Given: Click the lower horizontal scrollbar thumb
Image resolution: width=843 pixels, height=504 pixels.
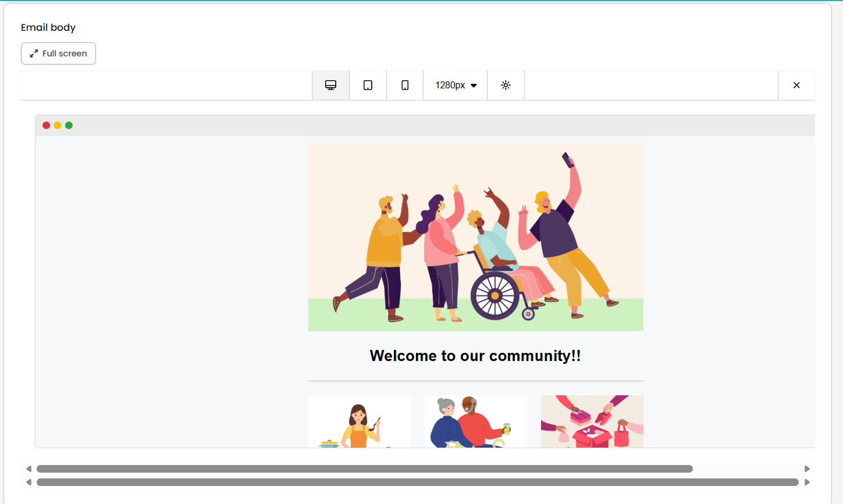Looking at the screenshot, I should (418, 482).
